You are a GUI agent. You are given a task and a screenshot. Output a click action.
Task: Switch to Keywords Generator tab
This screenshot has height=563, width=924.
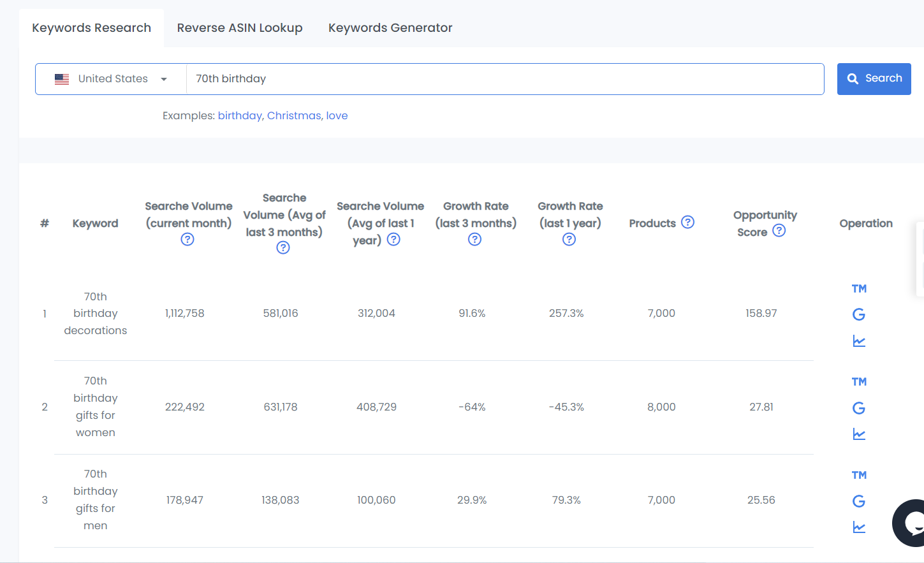tap(390, 28)
